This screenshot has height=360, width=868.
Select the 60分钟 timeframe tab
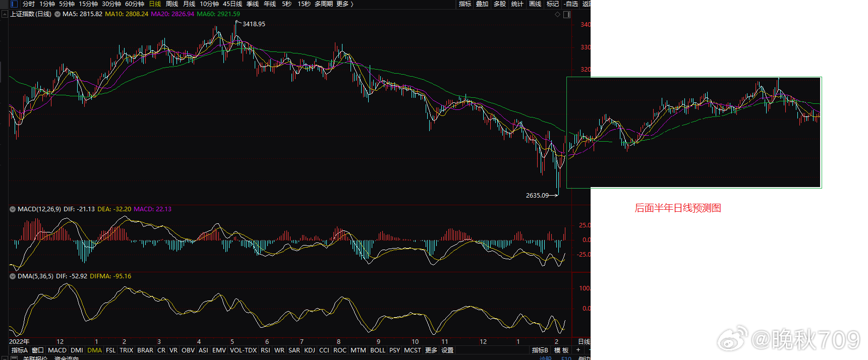click(135, 4)
